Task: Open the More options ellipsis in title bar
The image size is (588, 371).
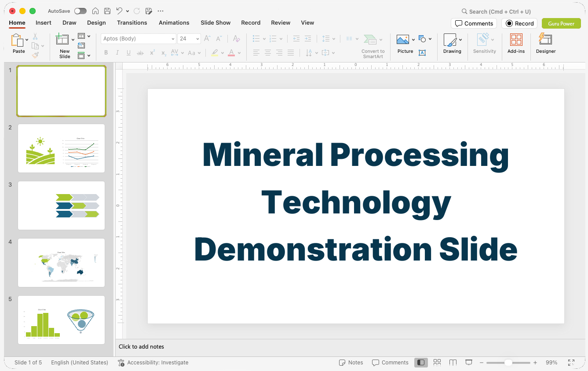Action: click(x=161, y=11)
